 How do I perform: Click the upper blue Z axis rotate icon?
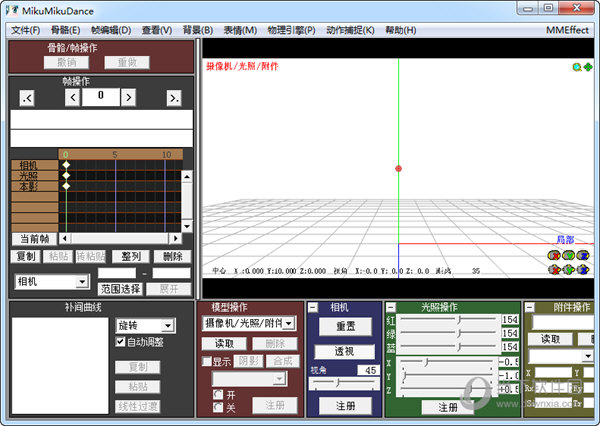coord(583,255)
